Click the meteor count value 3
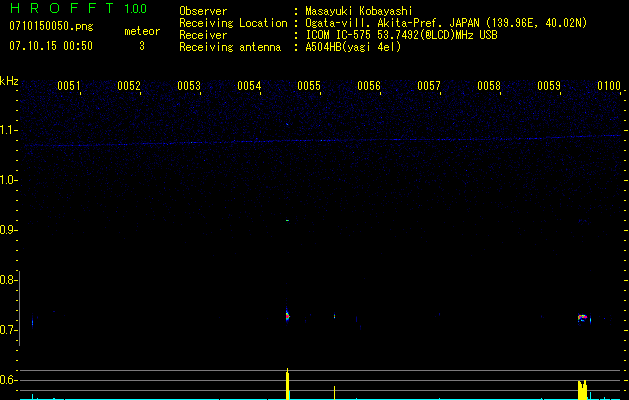This screenshot has height=400, width=629. click(142, 46)
